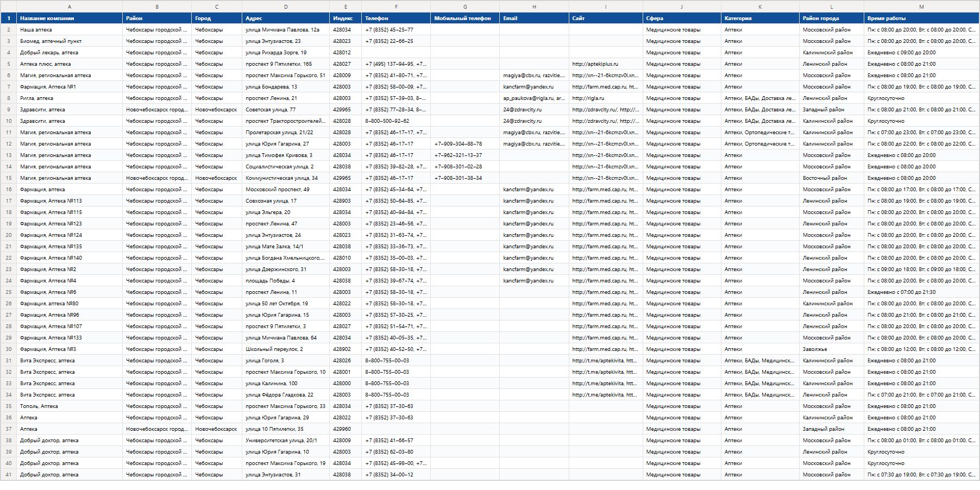Image resolution: width=980 pixels, height=490 pixels.
Task: Select the 'Восточный район' district cell
Action: tap(832, 178)
